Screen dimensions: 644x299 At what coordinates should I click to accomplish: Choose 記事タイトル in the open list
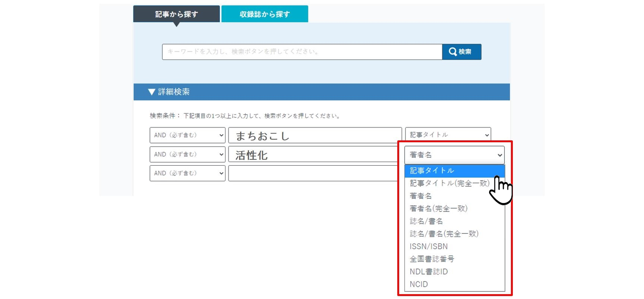tap(432, 171)
